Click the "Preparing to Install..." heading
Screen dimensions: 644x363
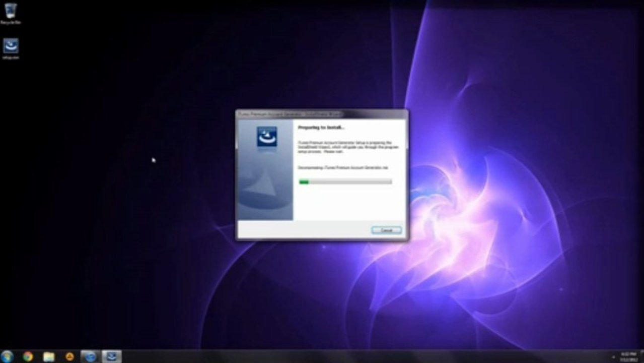[321, 128]
